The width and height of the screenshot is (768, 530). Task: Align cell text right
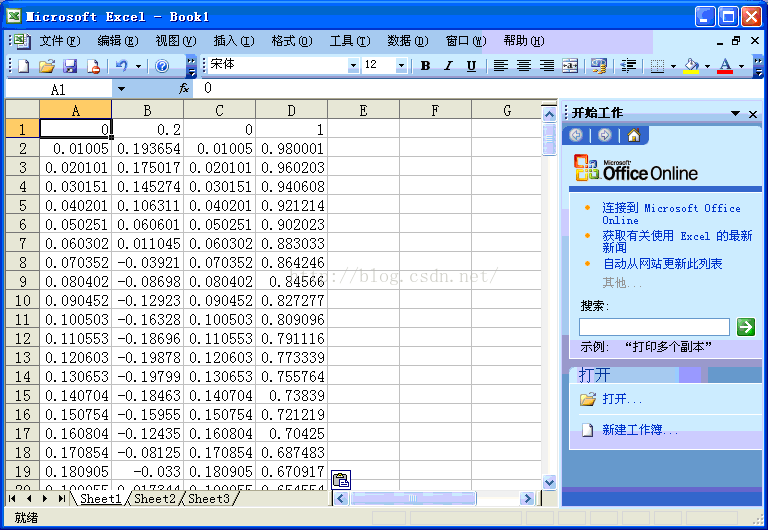click(547, 66)
